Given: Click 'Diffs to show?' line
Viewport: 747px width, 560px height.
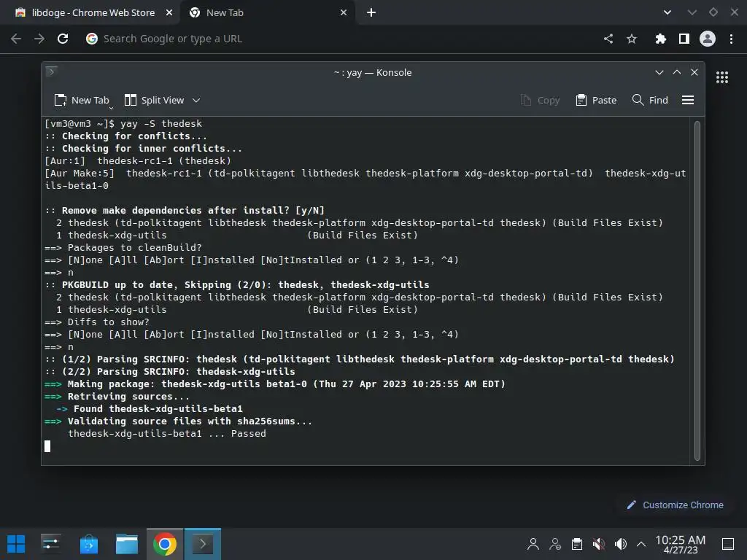Looking at the screenshot, I should [x=97, y=322].
